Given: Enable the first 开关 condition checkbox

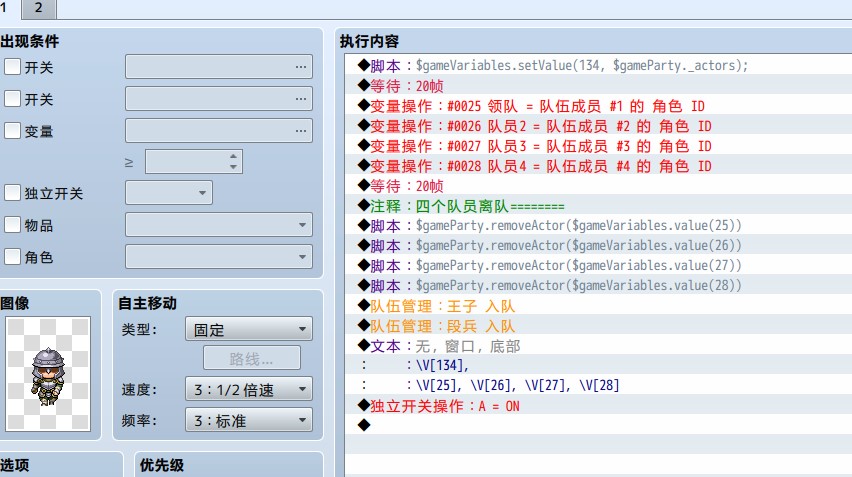Looking at the screenshot, I should click(12, 67).
